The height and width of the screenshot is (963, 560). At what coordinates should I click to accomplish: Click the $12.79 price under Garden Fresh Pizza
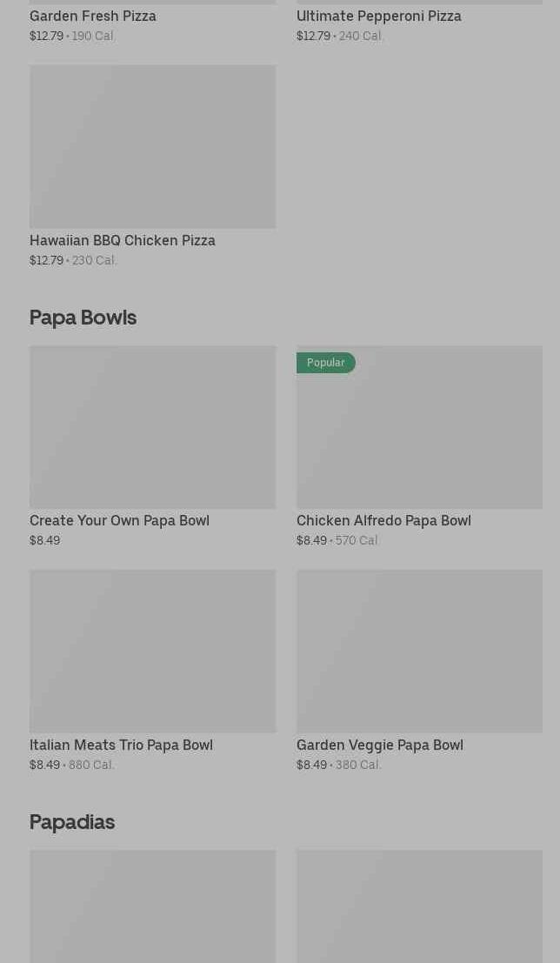coord(47,36)
